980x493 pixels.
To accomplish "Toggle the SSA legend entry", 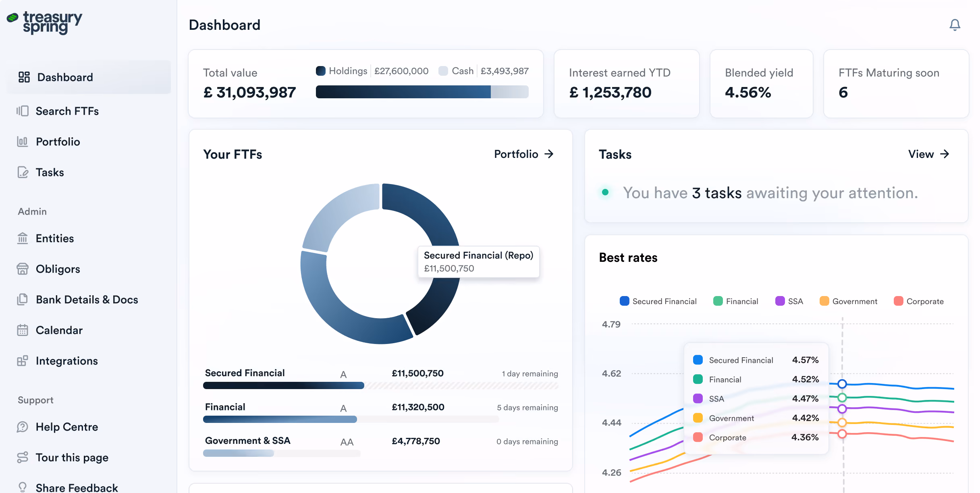I will tap(789, 301).
